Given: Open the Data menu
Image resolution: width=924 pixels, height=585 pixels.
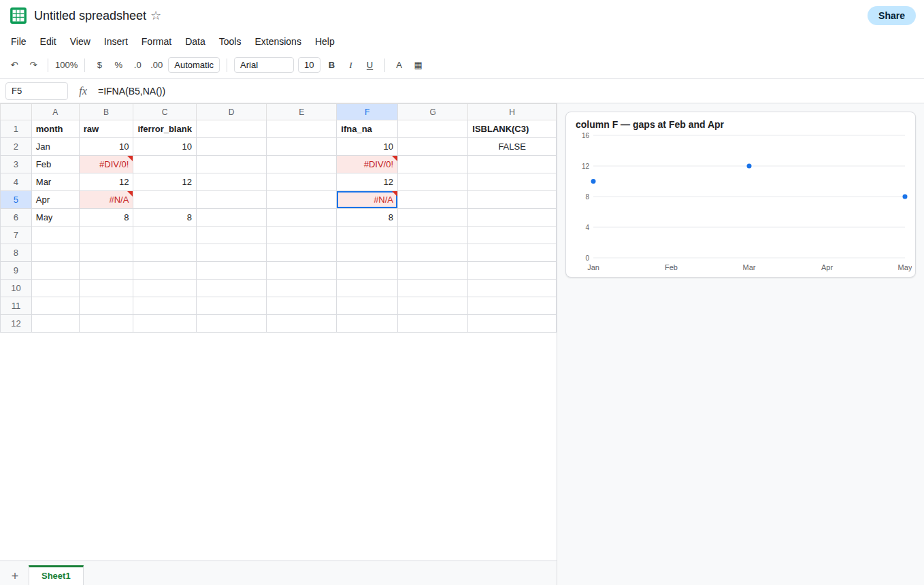Looking at the screenshot, I should click(195, 41).
